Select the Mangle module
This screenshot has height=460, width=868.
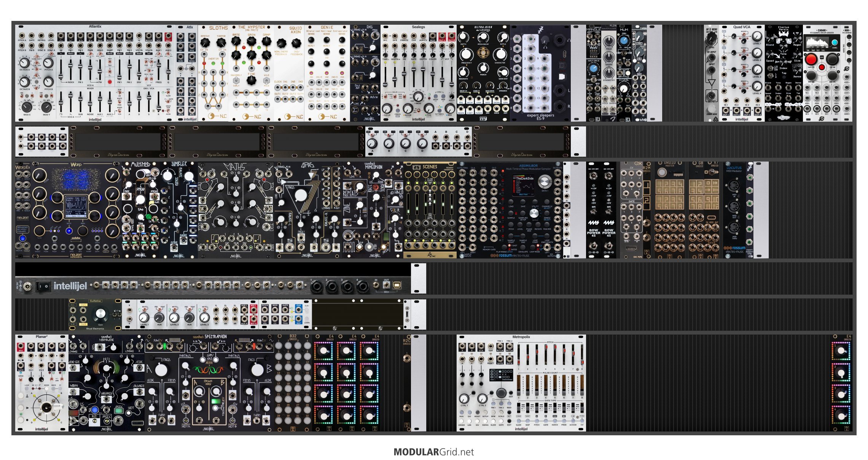click(x=594, y=73)
